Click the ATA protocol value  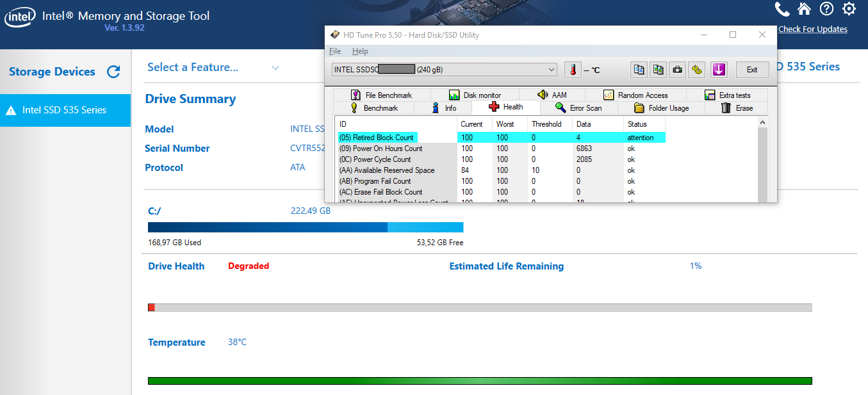pos(298,168)
